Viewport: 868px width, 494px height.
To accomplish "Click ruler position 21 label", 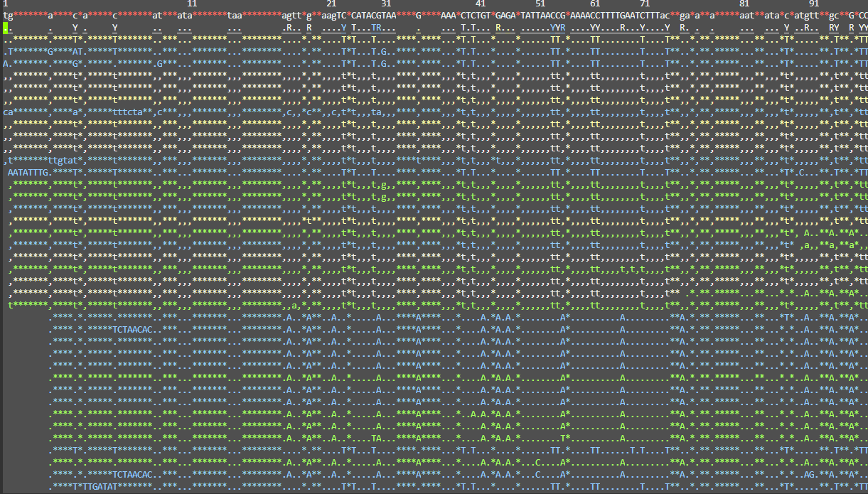I will coord(331,4).
